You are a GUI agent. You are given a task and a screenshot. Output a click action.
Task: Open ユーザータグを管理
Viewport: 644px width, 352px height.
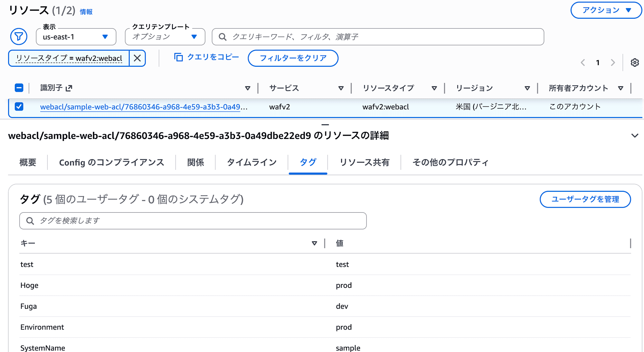(585, 199)
